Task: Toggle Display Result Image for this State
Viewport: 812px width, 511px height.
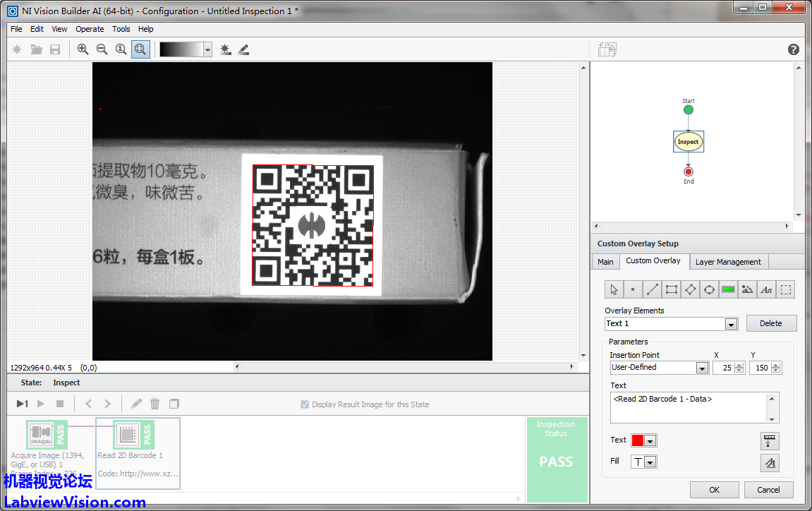Action: click(305, 404)
